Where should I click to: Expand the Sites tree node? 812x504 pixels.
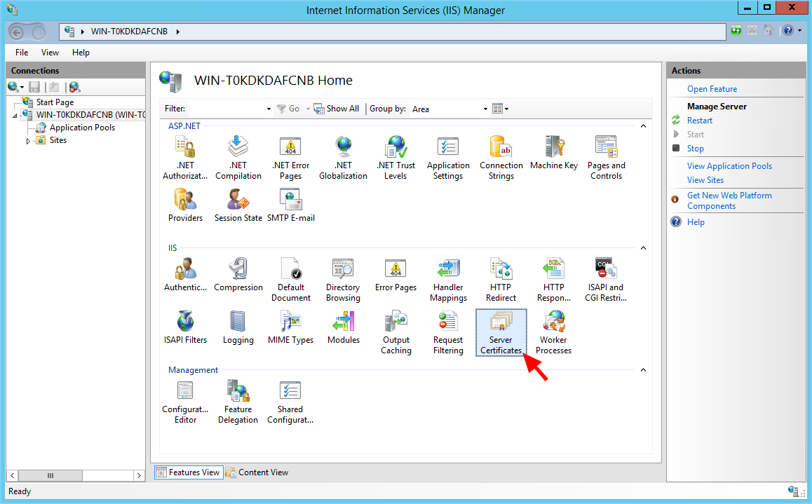pos(28,141)
